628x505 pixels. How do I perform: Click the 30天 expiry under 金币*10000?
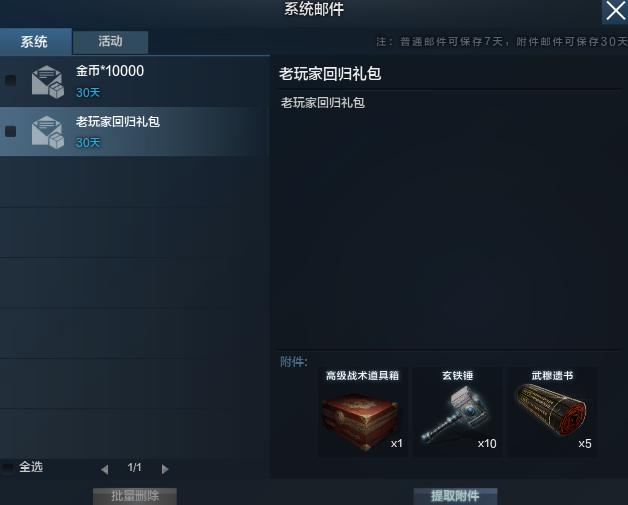tap(88, 93)
